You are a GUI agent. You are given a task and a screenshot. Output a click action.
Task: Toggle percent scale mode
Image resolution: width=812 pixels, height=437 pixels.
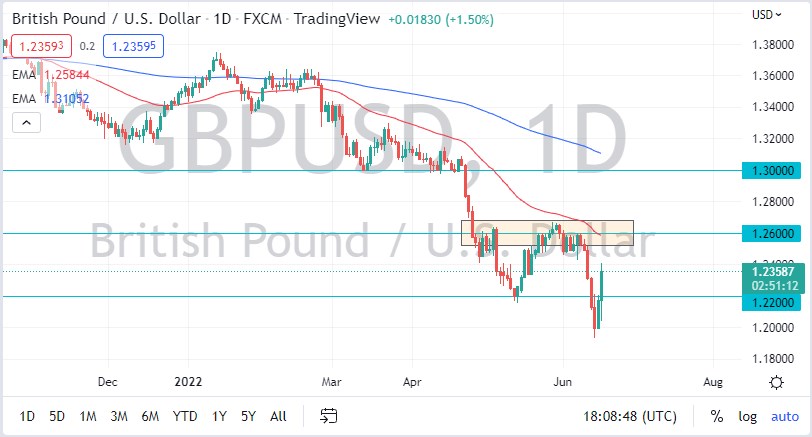(717, 416)
